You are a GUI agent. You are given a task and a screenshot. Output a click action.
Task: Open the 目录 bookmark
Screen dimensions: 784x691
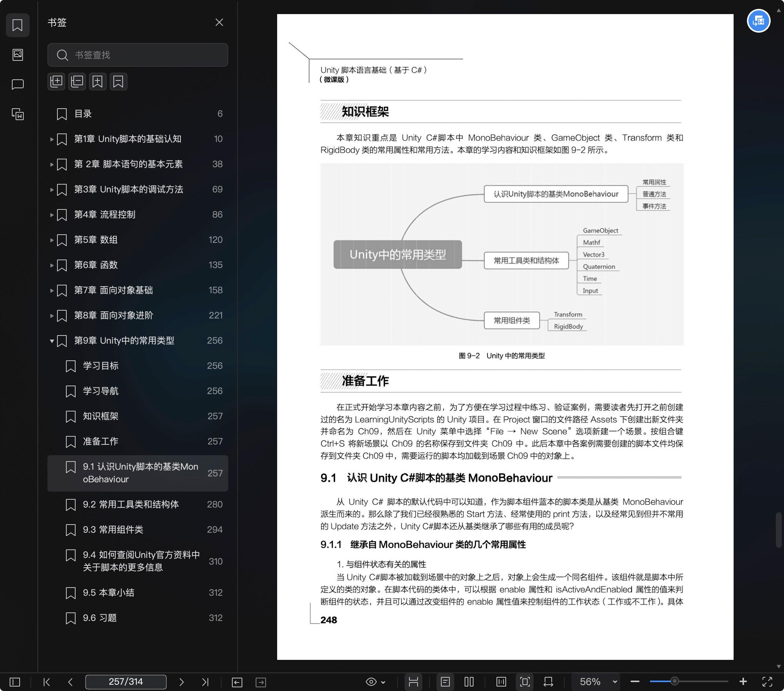(x=138, y=114)
